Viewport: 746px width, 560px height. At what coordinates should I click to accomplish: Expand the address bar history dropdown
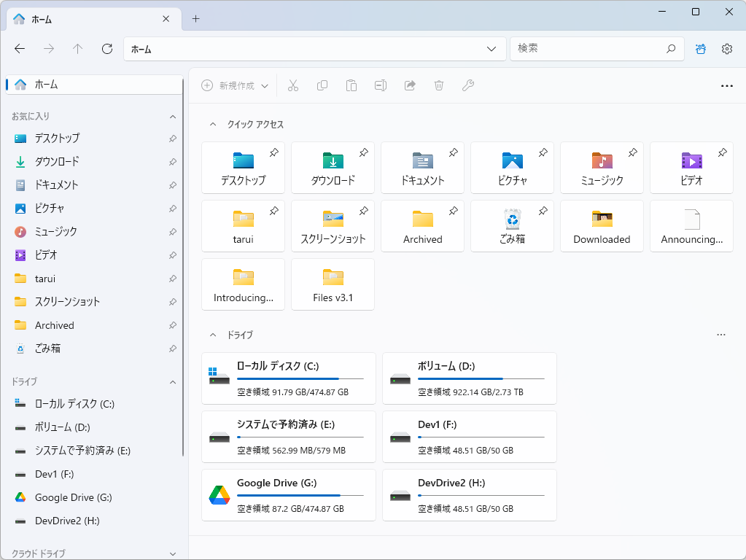tap(491, 48)
